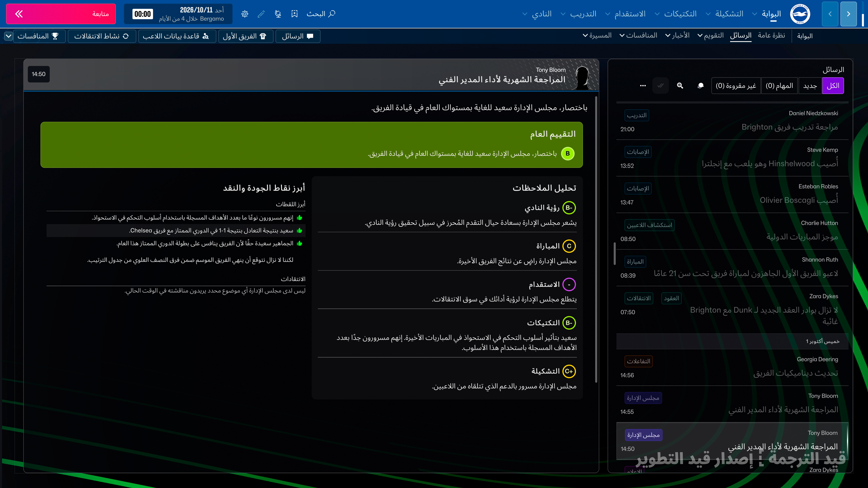Click the inbox list vertical scrollbar
This screenshot has height=488, width=868.
click(x=615, y=253)
